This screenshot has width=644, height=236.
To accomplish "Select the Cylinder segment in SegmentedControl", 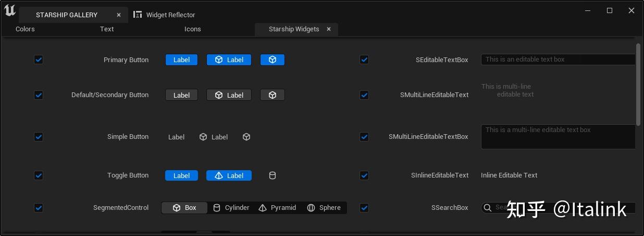I will tap(231, 208).
